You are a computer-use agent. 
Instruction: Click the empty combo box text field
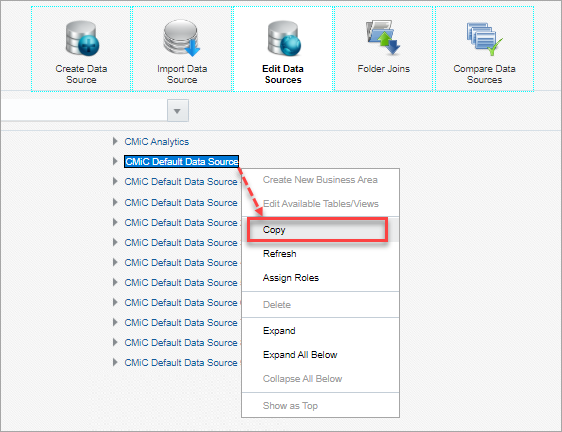click(x=84, y=110)
